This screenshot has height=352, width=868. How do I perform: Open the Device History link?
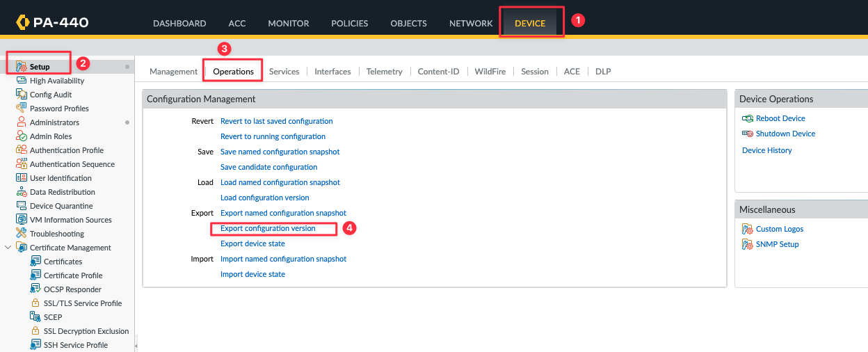tap(767, 150)
